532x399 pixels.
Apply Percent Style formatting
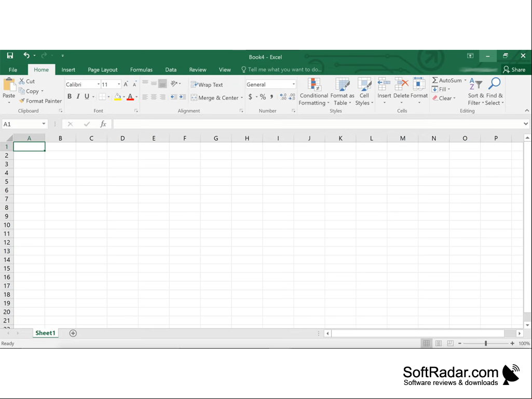263,97
